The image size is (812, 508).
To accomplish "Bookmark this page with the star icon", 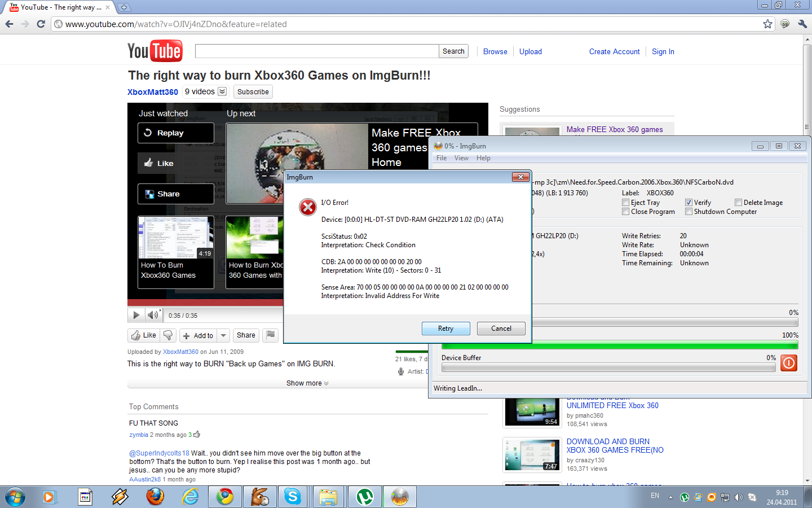I will click(x=767, y=24).
